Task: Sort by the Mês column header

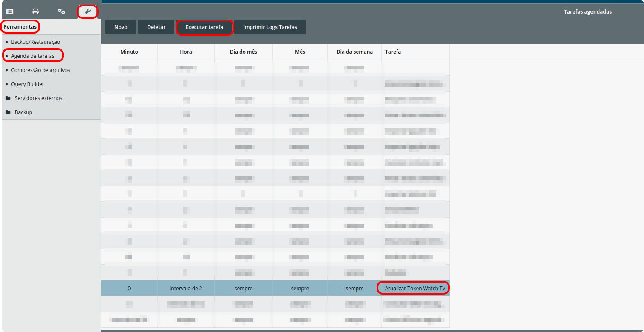Action: [x=300, y=52]
